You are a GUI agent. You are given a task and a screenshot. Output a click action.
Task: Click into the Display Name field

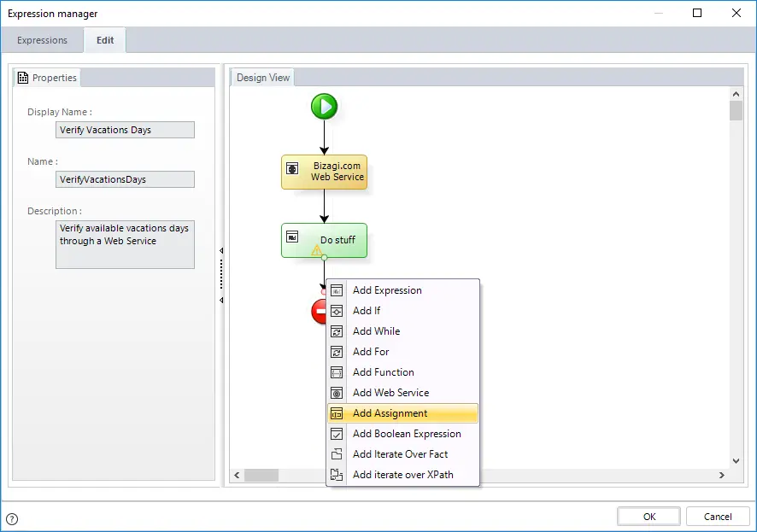click(125, 130)
